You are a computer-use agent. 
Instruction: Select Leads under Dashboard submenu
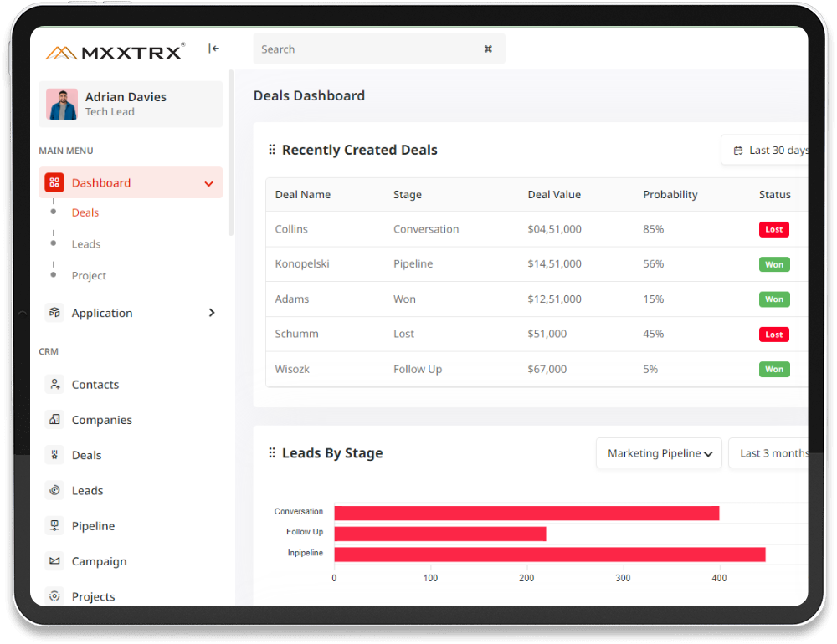[x=86, y=244]
